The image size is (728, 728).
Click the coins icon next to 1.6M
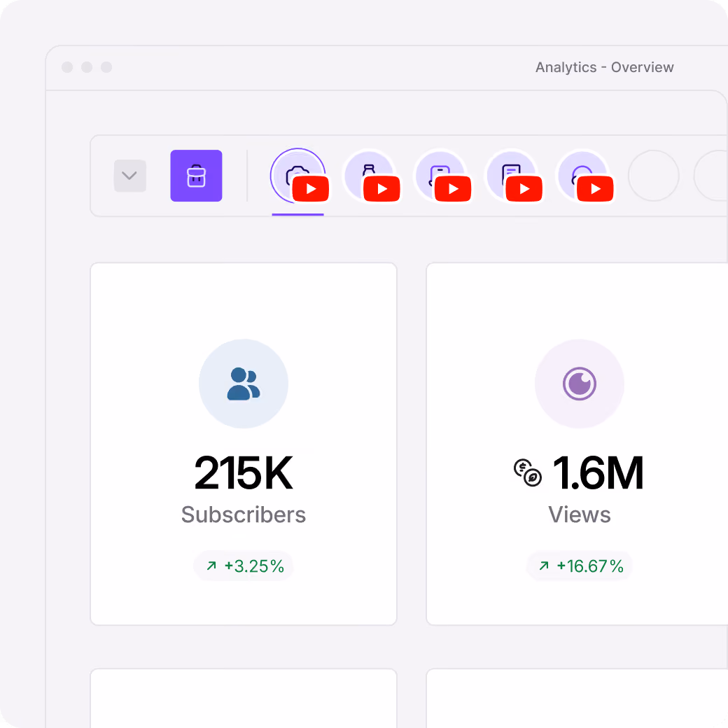click(527, 472)
